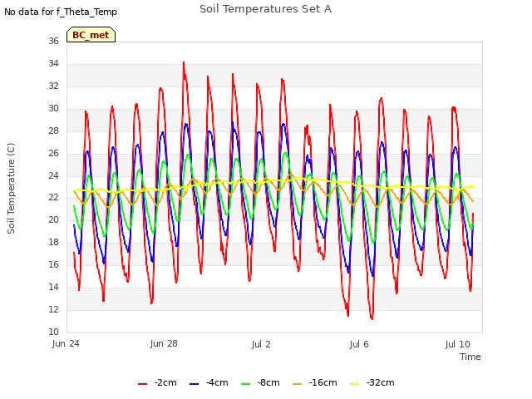This screenshot has width=532, height=399.
Task: Click the 34 y-axis tick label
Action: (x=53, y=63)
